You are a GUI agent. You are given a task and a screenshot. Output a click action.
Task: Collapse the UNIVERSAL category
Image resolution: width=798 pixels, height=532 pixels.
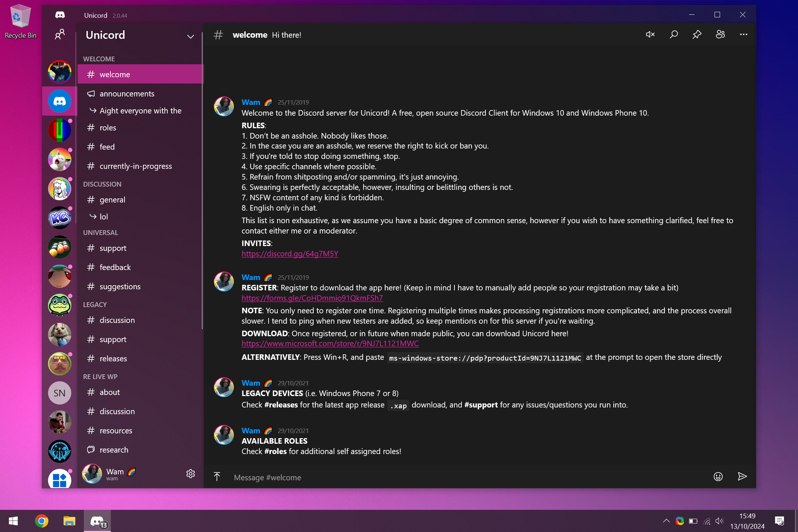[x=100, y=232]
